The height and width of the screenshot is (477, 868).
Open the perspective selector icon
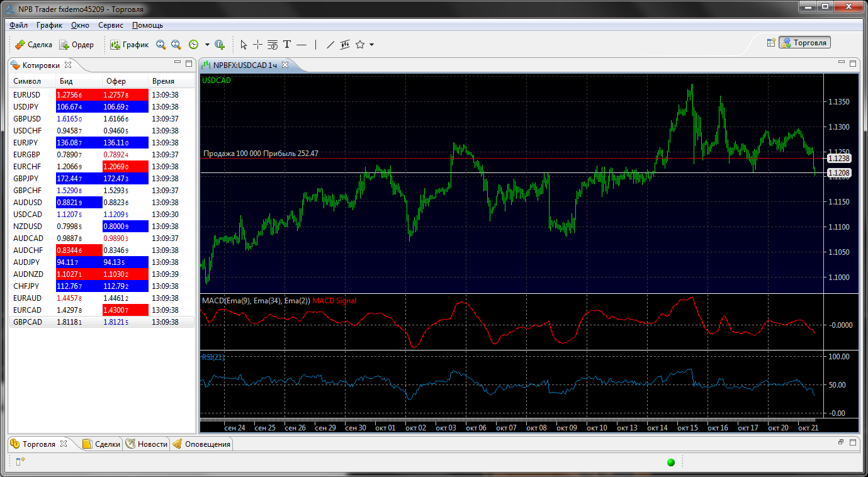coord(770,43)
